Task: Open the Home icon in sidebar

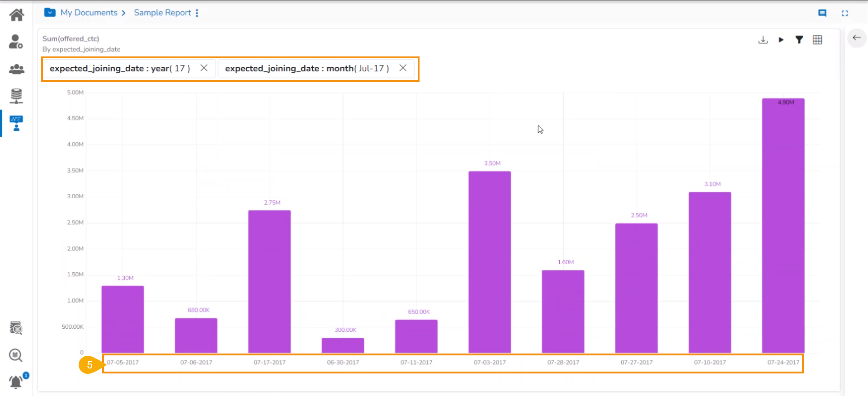Action: pos(17,15)
